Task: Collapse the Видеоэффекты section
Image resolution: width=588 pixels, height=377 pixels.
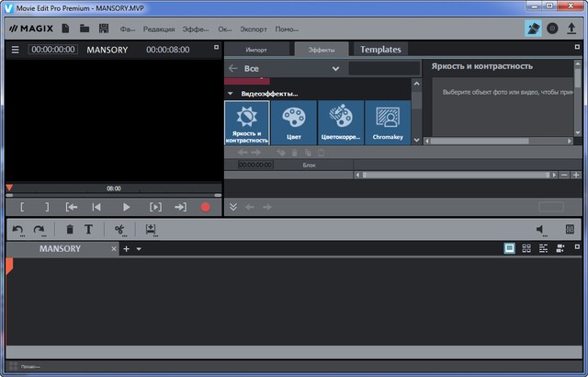Action: click(231, 93)
